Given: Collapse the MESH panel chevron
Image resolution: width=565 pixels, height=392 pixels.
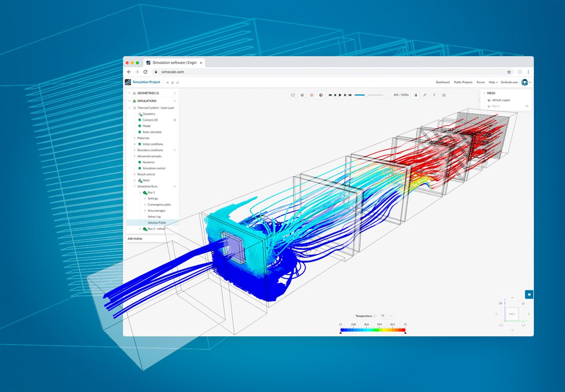Looking at the screenshot, I should click(x=484, y=93).
